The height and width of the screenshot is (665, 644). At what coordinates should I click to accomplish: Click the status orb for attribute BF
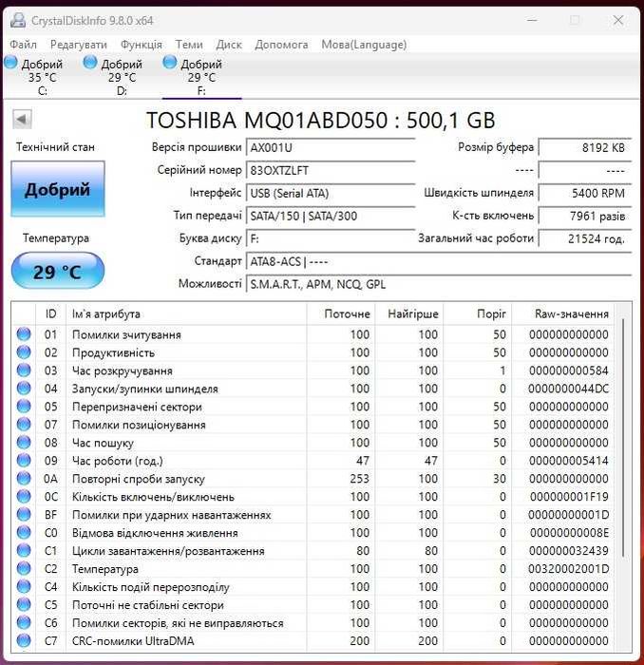click(24, 515)
